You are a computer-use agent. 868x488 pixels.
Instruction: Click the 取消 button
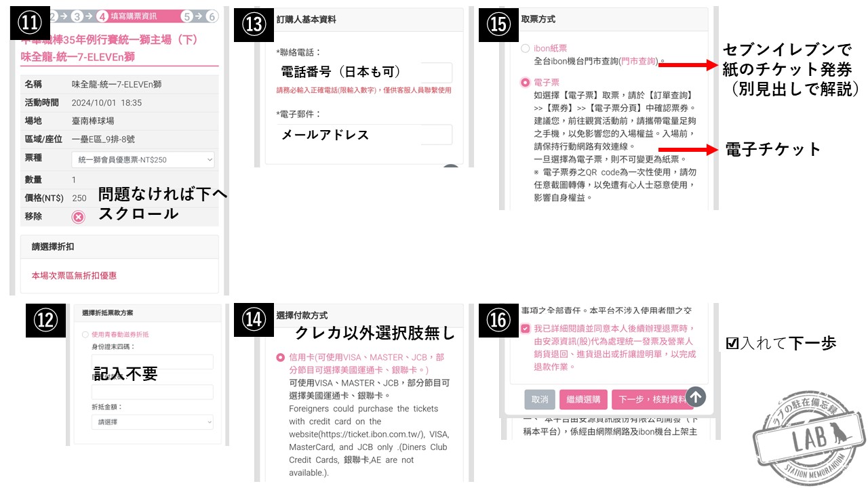point(540,400)
